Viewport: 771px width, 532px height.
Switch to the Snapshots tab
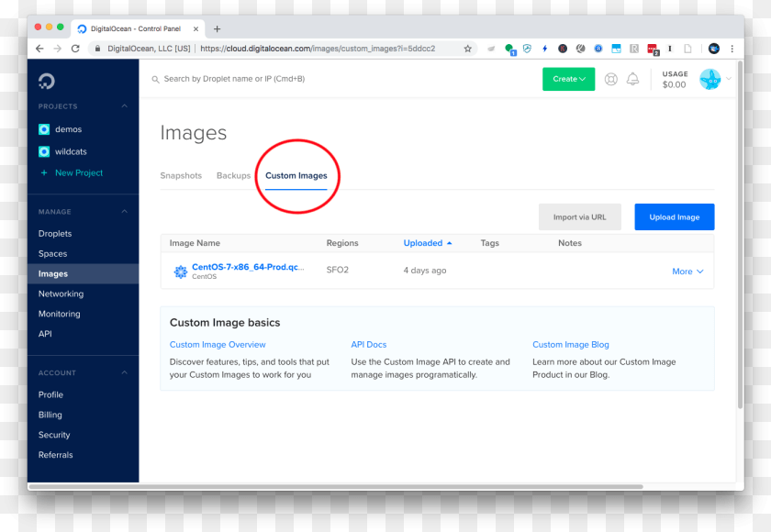click(181, 176)
